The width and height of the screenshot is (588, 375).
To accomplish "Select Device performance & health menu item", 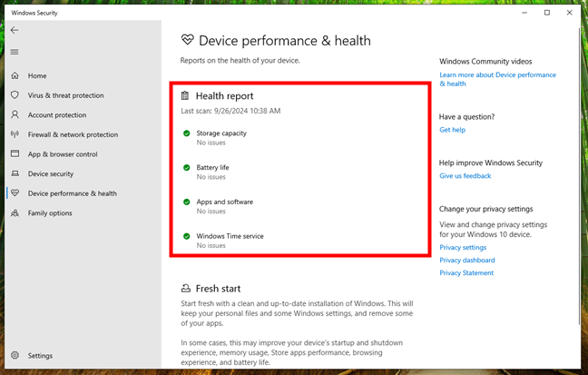I will point(72,193).
